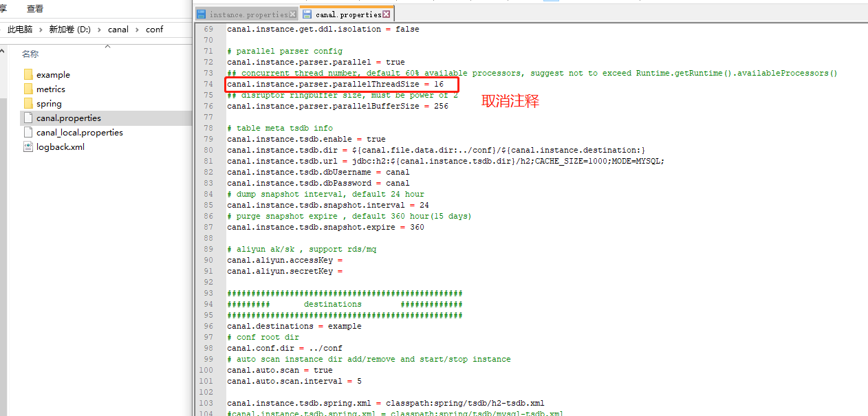Select the canal_local.properties file
The height and width of the screenshot is (416, 868).
[80, 132]
